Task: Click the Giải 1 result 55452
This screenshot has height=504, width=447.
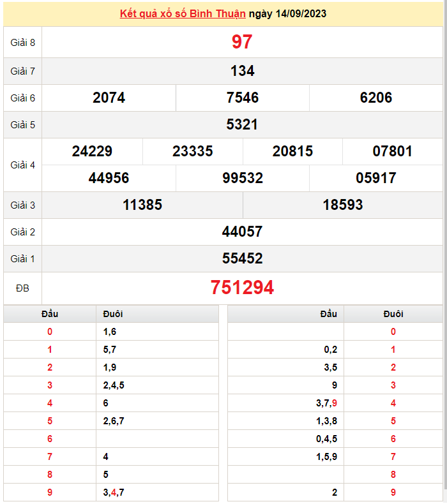Action: tap(242, 258)
